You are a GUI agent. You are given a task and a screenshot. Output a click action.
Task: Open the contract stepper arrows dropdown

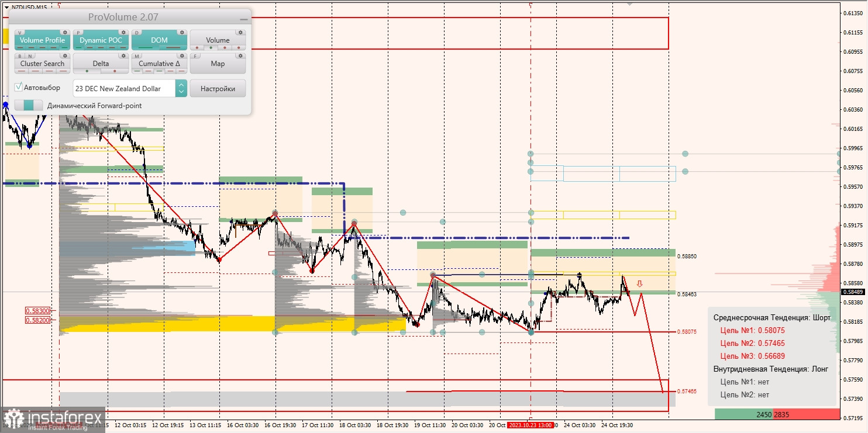(x=181, y=88)
